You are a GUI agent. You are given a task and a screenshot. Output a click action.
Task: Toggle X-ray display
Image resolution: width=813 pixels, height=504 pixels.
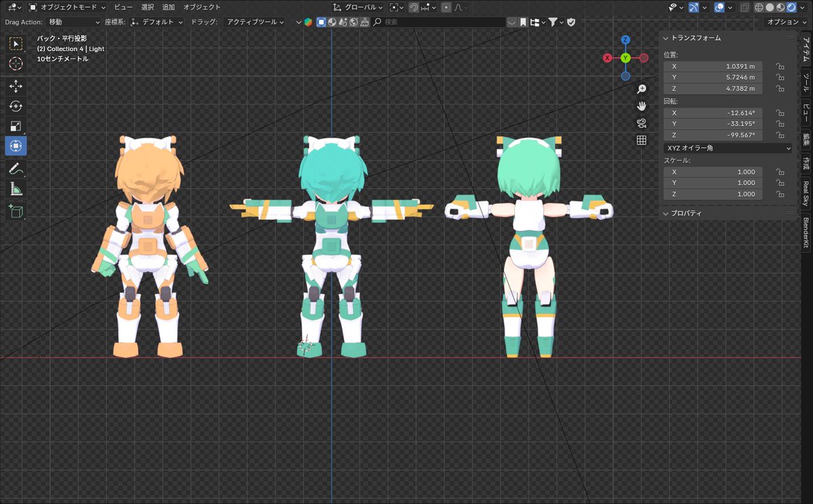pyautogui.click(x=744, y=7)
